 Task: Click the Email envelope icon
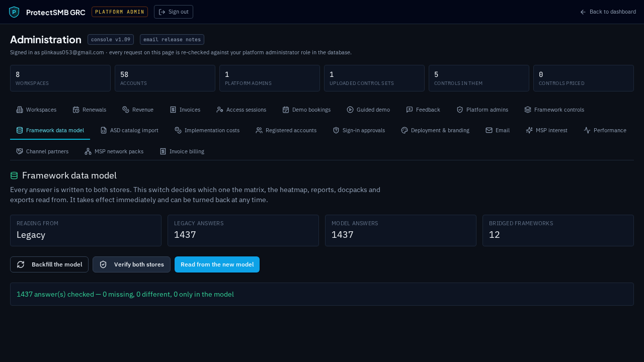pyautogui.click(x=489, y=130)
